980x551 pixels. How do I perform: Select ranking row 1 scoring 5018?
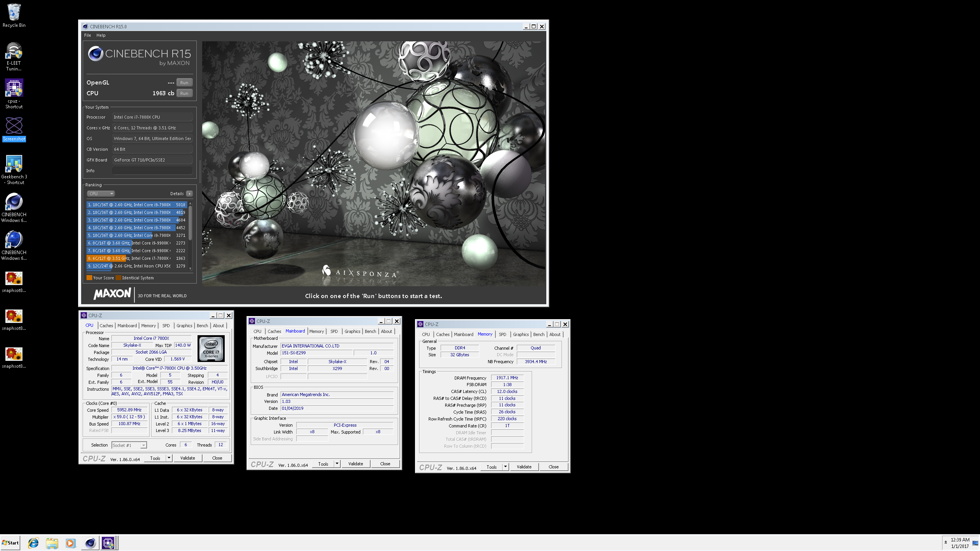pyautogui.click(x=137, y=205)
